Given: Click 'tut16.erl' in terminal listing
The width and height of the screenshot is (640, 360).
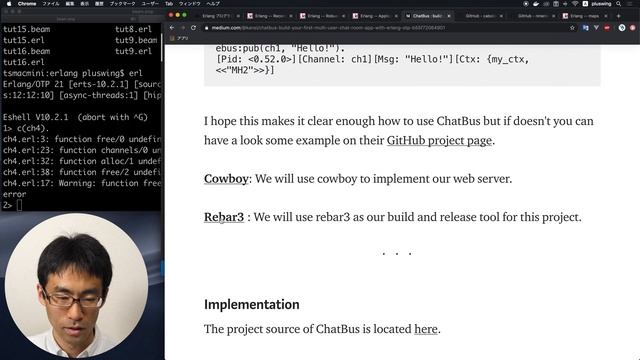Looking at the screenshot, I should tap(24, 62).
